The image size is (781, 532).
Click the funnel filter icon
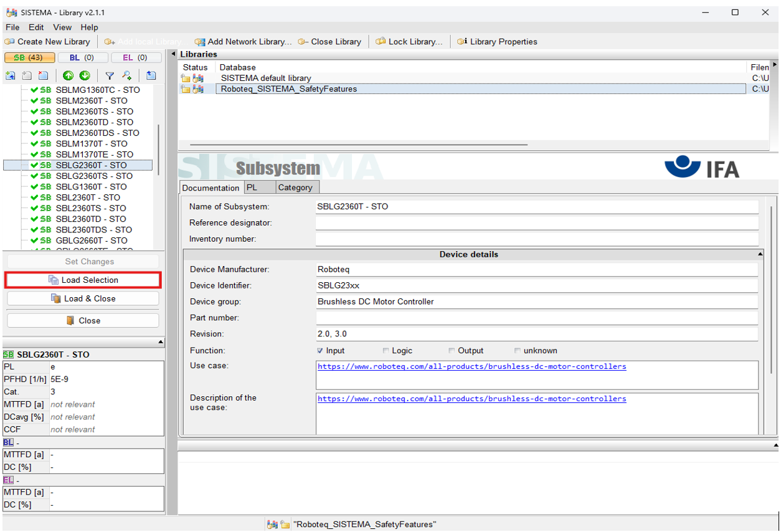(x=110, y=75)
